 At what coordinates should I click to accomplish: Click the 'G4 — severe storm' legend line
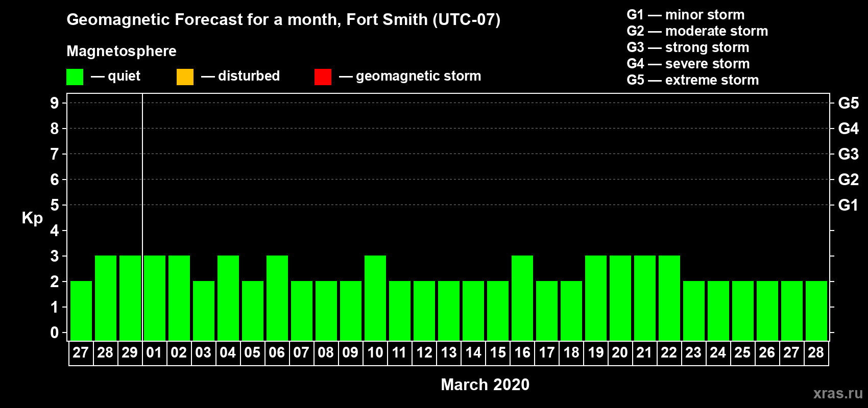click(x=688, y=64)
